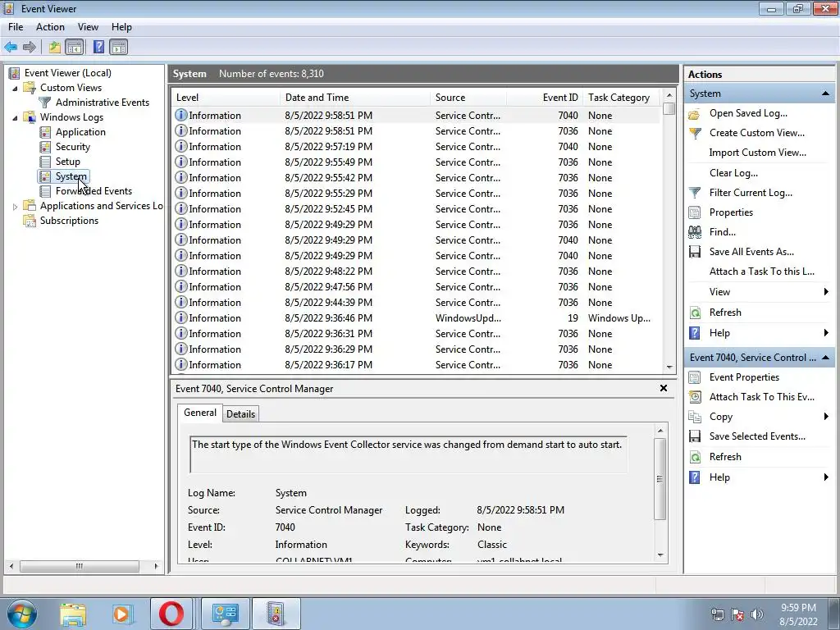Click the taskbar clock showing 9:59 PM
The width and height of the screenshot is (840, 630).
click(798, 614)
